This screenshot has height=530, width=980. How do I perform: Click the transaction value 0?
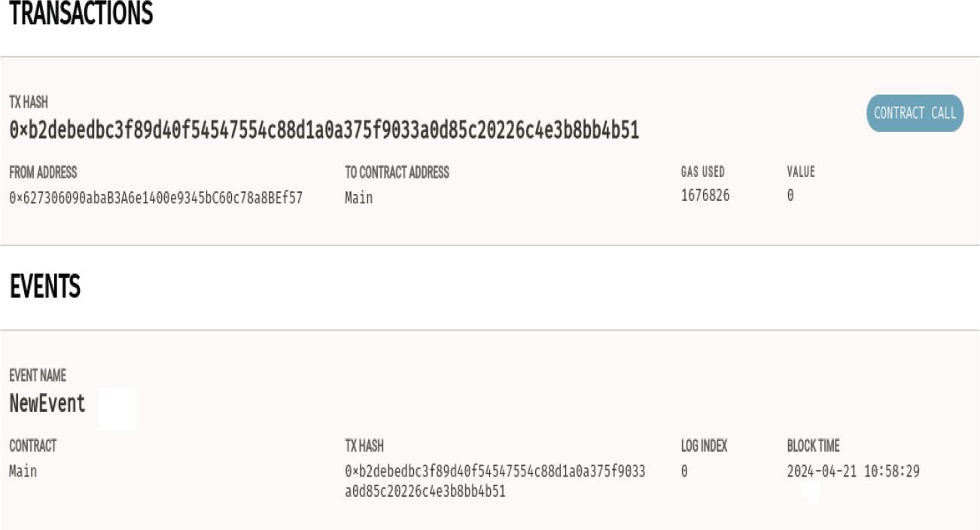click(790, 196)
